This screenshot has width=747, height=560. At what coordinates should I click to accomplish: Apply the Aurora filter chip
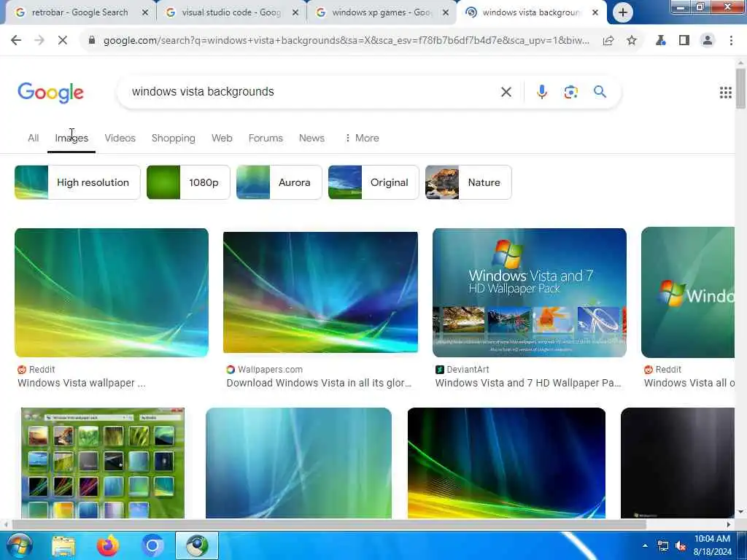click(x=279, y=182)
